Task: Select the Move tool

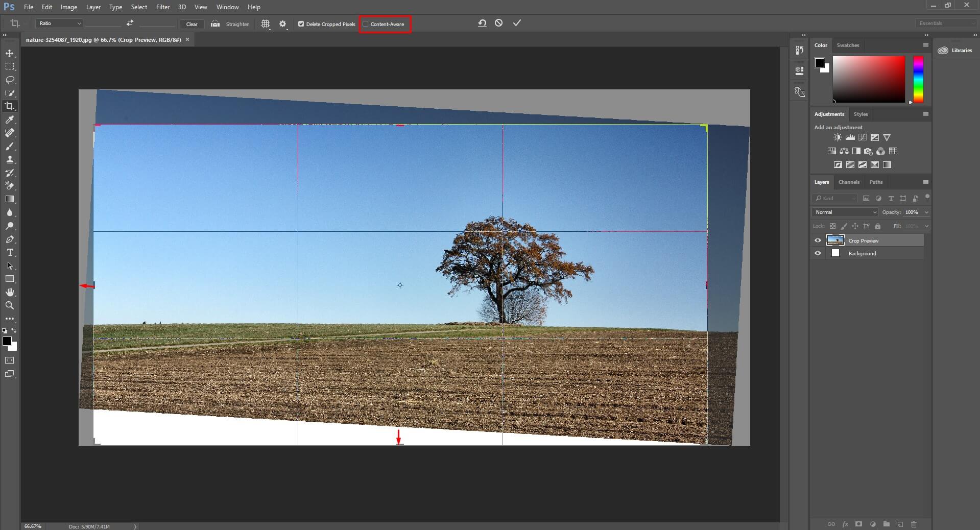Action: (10, 54)
